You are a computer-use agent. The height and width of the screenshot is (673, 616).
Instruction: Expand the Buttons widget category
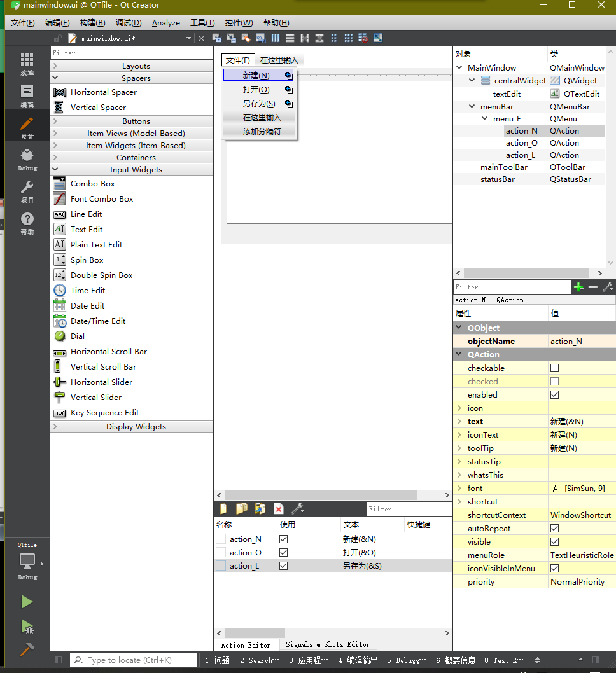pyautogui.click(x=132, y=121)
